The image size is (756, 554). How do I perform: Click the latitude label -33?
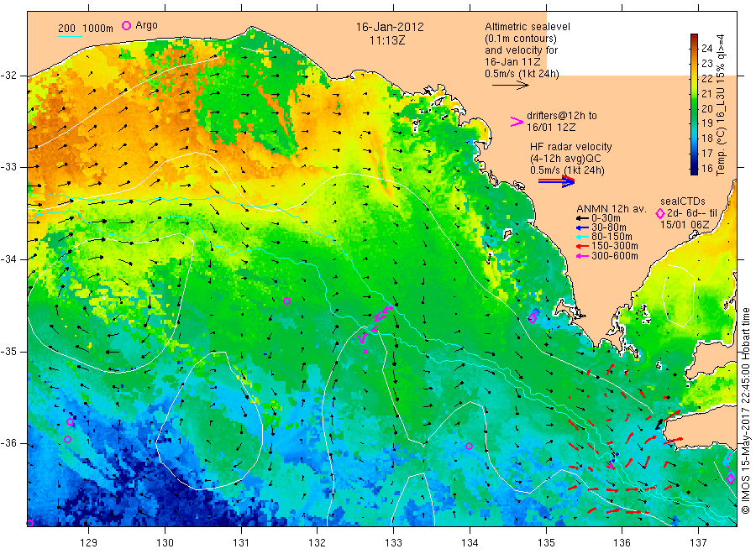pos(8,167)
